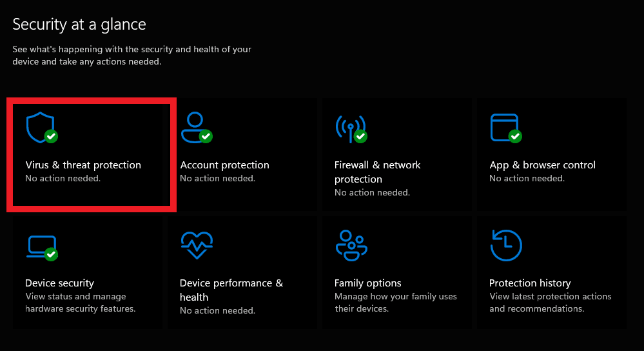644x351 pixels.
Task: Go to Family options title
Action: click(x=367, y=283)
